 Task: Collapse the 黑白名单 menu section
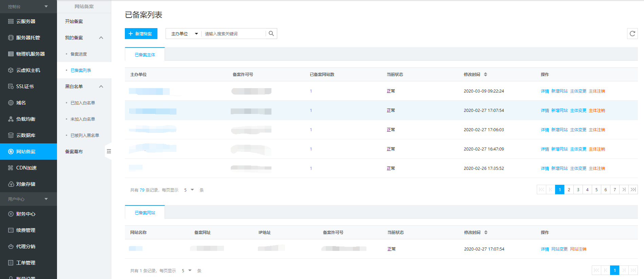(x=101, y=86)
